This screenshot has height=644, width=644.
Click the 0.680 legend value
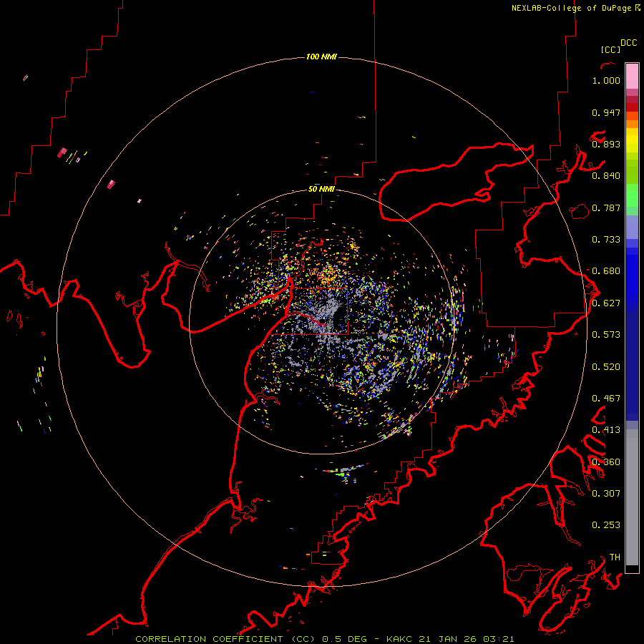pyautogui.click(x=606, y=271)
